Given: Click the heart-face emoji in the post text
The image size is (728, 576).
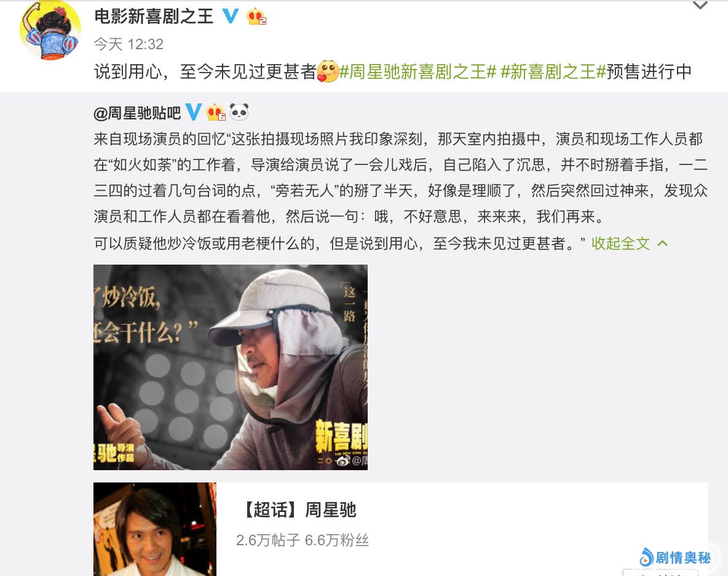Looking at the screenshot, I should tap(328, 71).
